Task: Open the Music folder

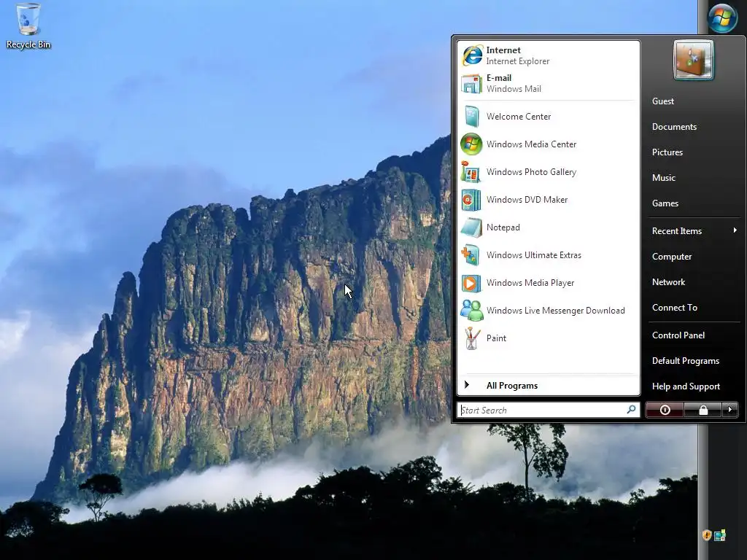Action: (664, 178)
